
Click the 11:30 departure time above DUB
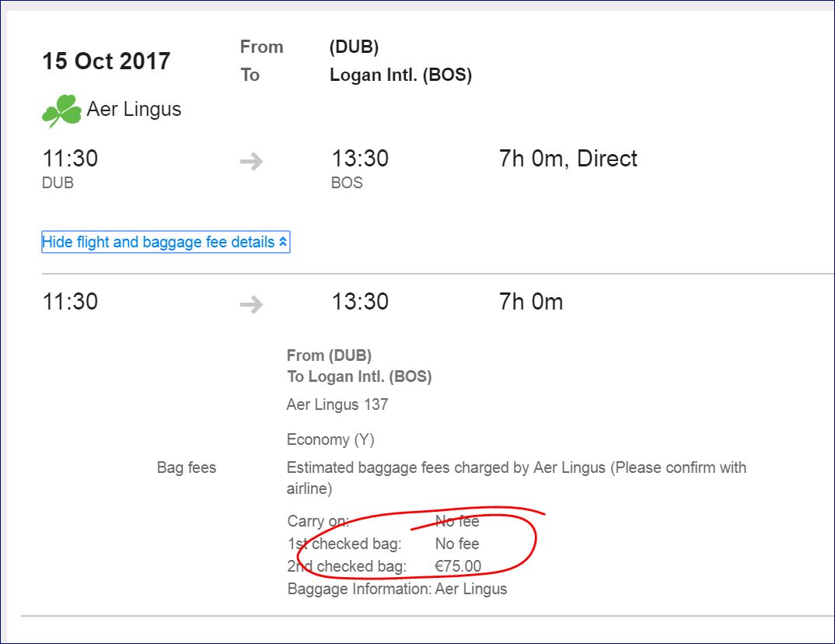coord(70,159)
